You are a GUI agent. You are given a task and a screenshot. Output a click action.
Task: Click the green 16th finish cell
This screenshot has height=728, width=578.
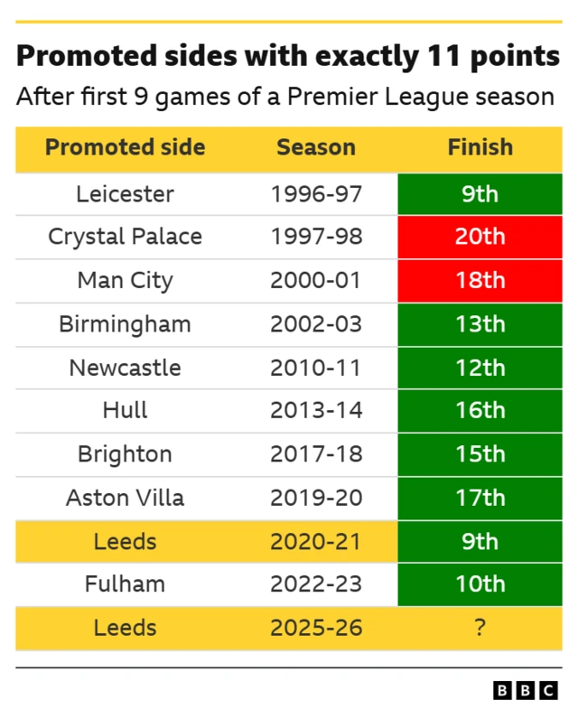point(480,410)
